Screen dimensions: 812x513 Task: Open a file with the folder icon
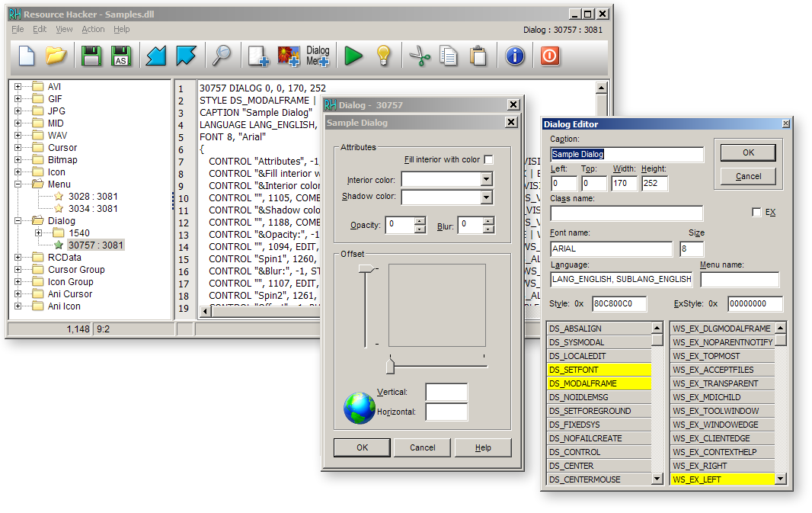click(x=56, y=56)
